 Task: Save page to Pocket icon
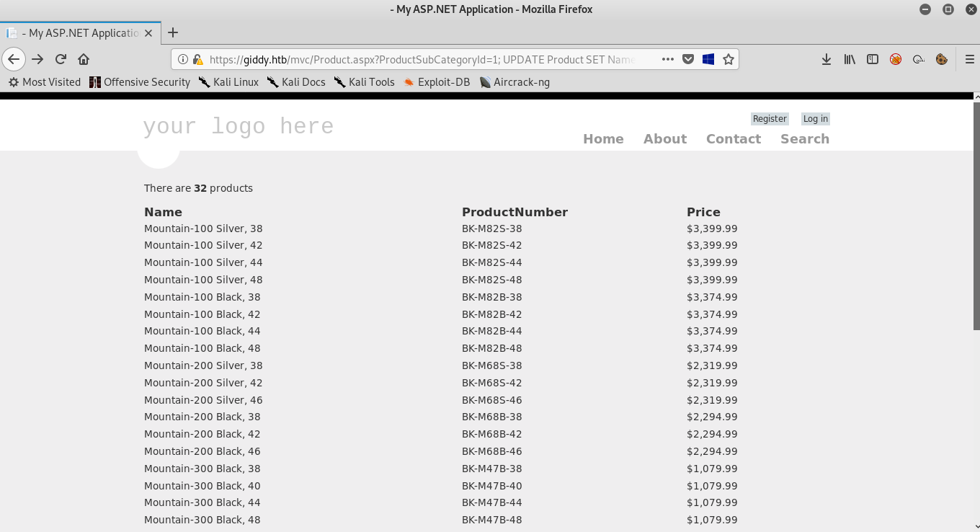click(688, 59)
